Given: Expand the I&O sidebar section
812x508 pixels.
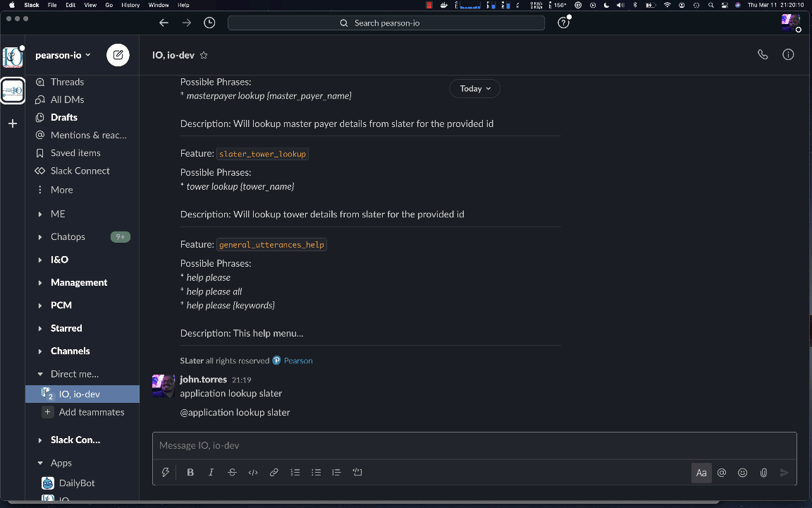Looking at the screenshot, I should pyautogui.click(x=40, y=260).
